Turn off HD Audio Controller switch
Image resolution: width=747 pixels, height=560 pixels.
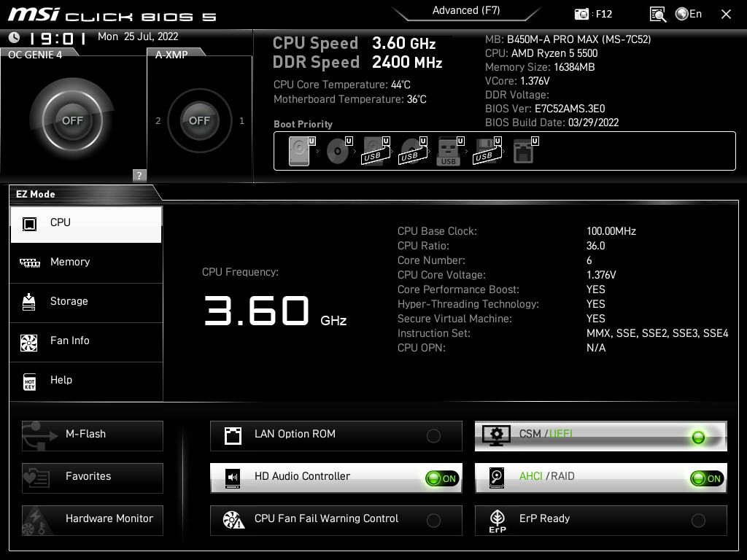(442, 478)
